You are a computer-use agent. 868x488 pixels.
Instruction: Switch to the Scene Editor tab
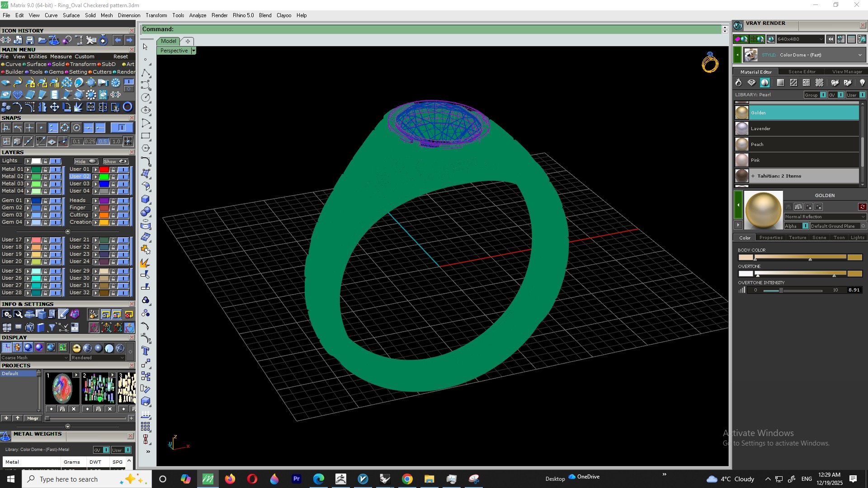click(x=802, y=72)
